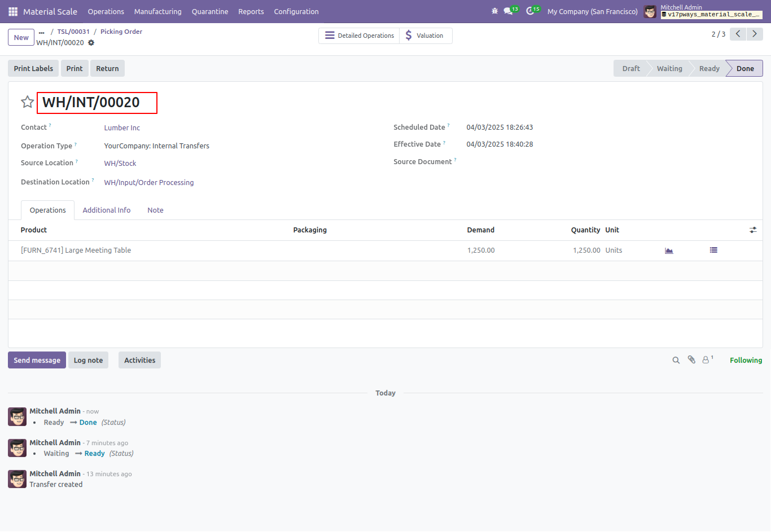Go to the next record arrow
This screenshot has width=771, height=532.
click(755, 34)
